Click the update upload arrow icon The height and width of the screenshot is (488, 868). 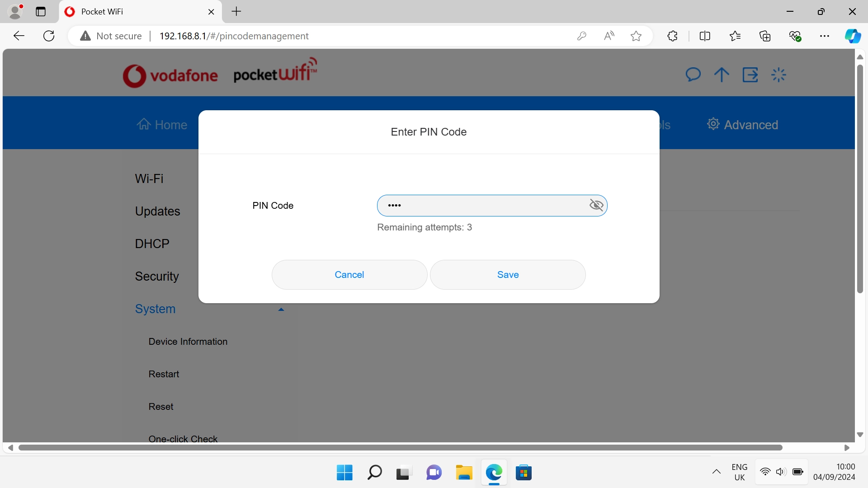click(x=721, y=75)
